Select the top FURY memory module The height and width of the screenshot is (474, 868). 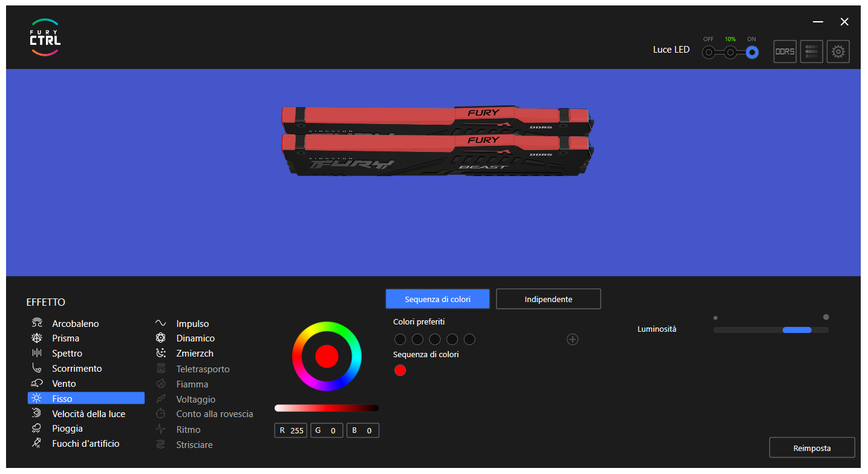pos(437,120)
